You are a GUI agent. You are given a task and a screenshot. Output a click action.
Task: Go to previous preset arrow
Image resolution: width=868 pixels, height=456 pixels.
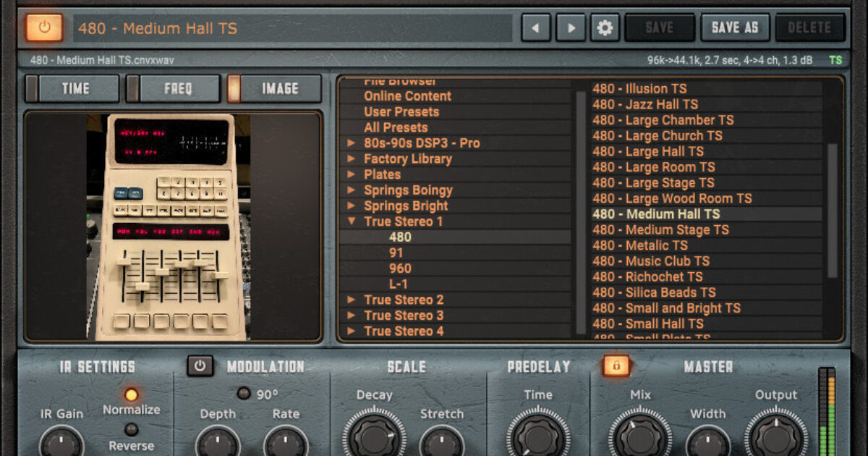(x=536, y=28)
